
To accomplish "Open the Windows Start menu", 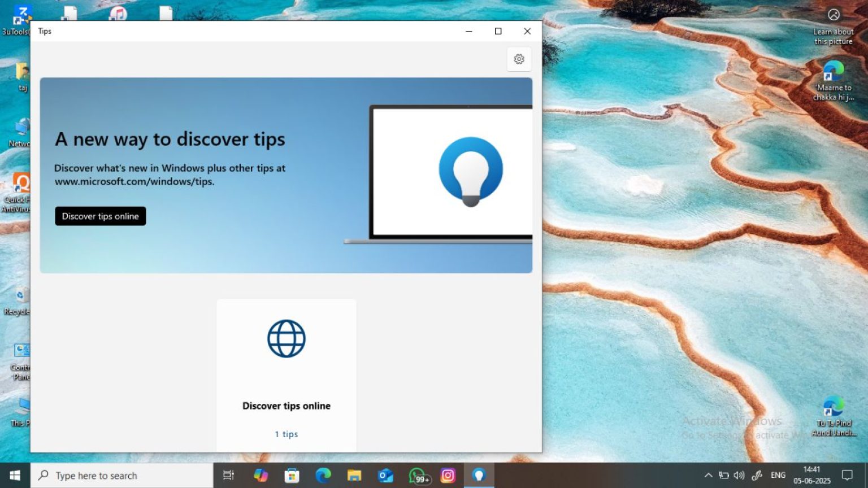I will point(15,476).
